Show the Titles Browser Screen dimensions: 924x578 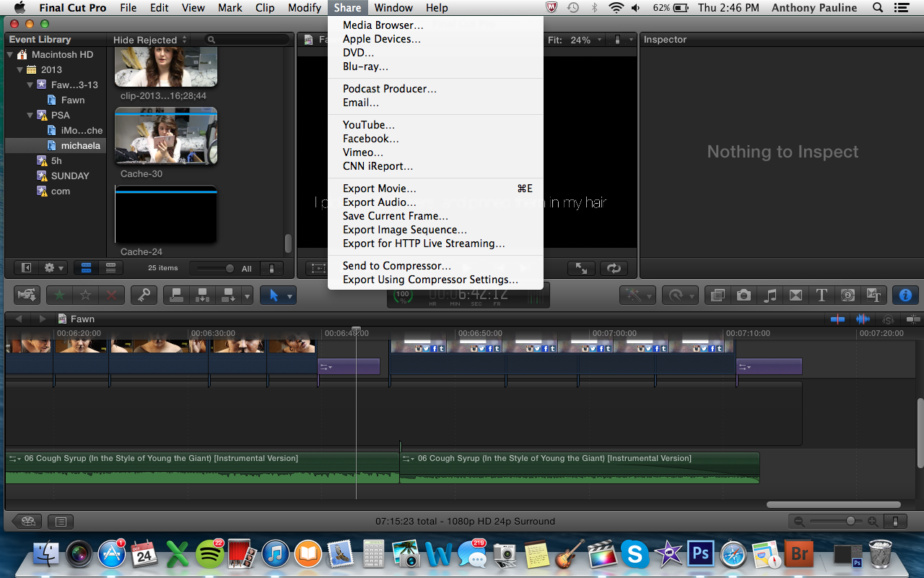tap(821, 295)
